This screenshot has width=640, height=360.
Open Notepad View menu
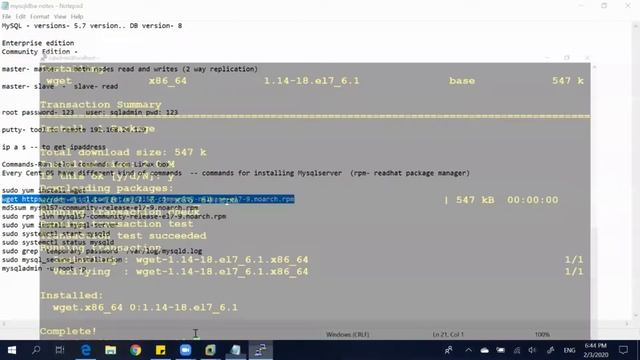click(60, 16)
